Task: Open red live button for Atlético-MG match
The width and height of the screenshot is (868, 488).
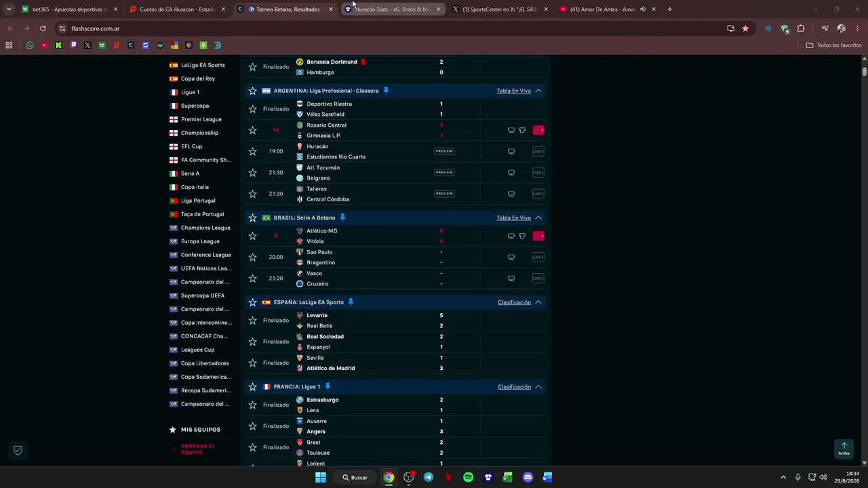Action: coord(538,236)
